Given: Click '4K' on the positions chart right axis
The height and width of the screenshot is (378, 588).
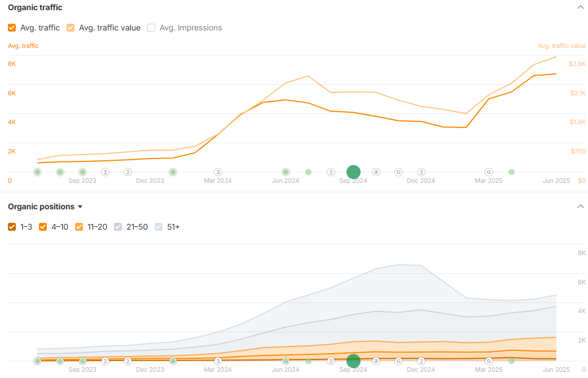Looking at the screenshot, I should click(582, 311).
